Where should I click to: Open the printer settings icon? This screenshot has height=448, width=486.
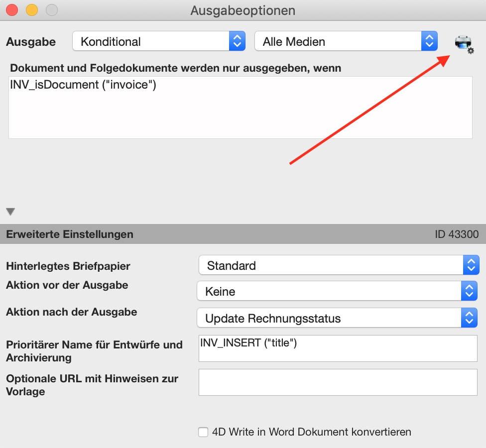click(464, 44)
